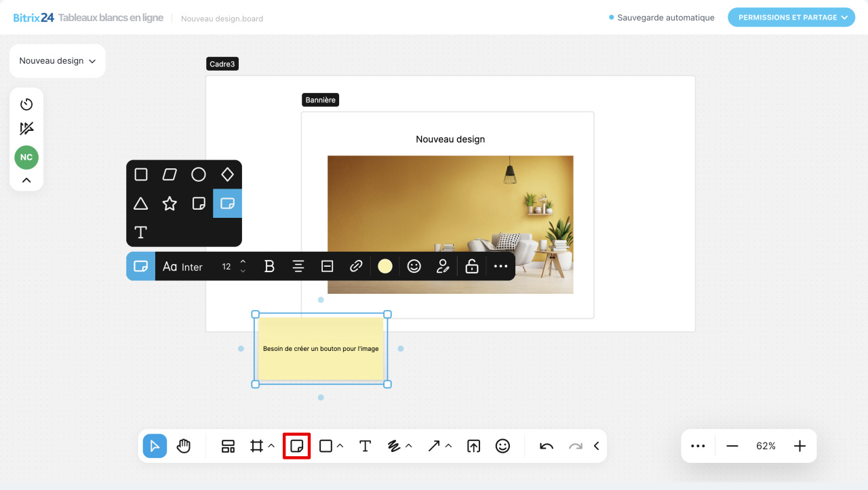Expand the Nouveau design board dropdown
Screen dimensions: 868x490
57,61
